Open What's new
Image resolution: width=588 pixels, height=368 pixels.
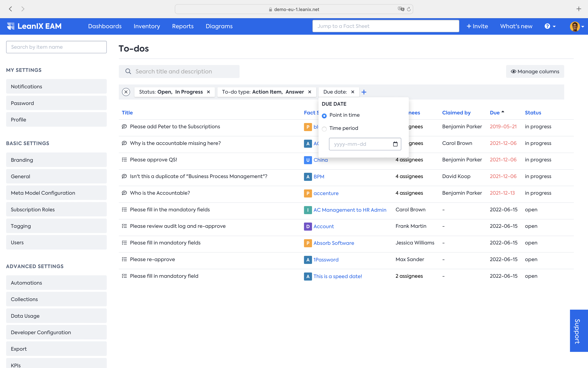(516, 26)
